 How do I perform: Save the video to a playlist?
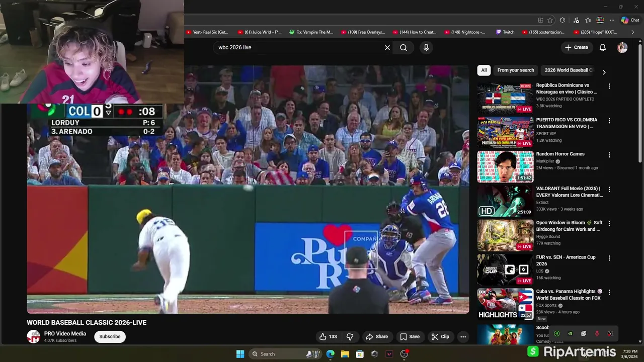(x=410, y=336)
